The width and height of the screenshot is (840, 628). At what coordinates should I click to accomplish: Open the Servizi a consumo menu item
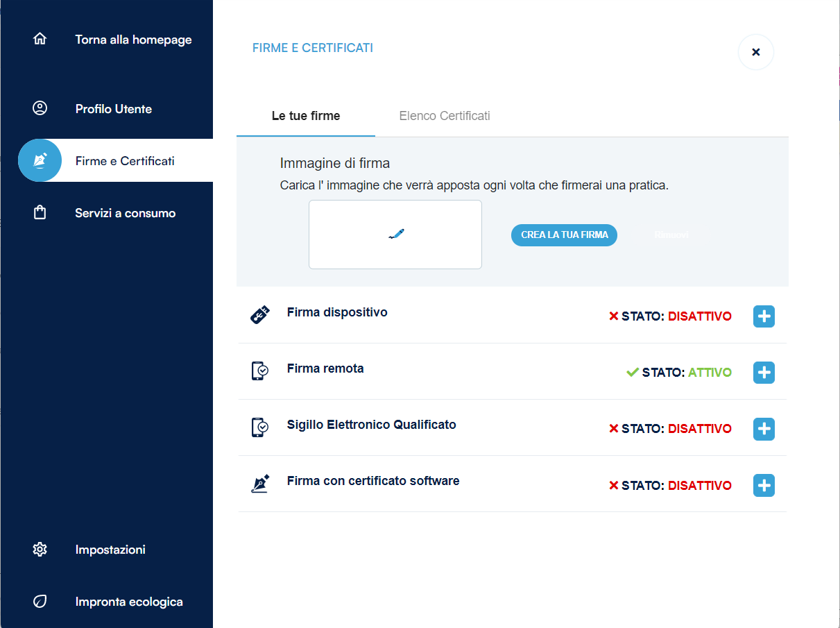[x=126, y=213]
